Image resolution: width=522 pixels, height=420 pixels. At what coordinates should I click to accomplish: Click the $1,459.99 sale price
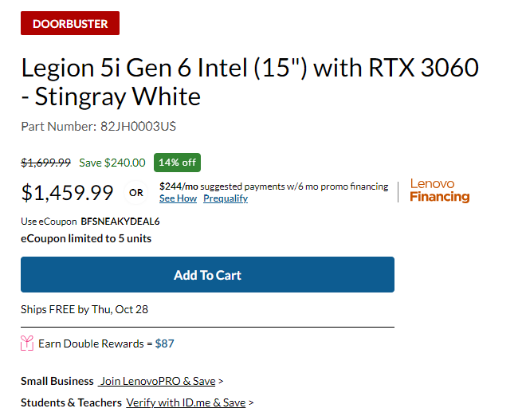point(67,192)
